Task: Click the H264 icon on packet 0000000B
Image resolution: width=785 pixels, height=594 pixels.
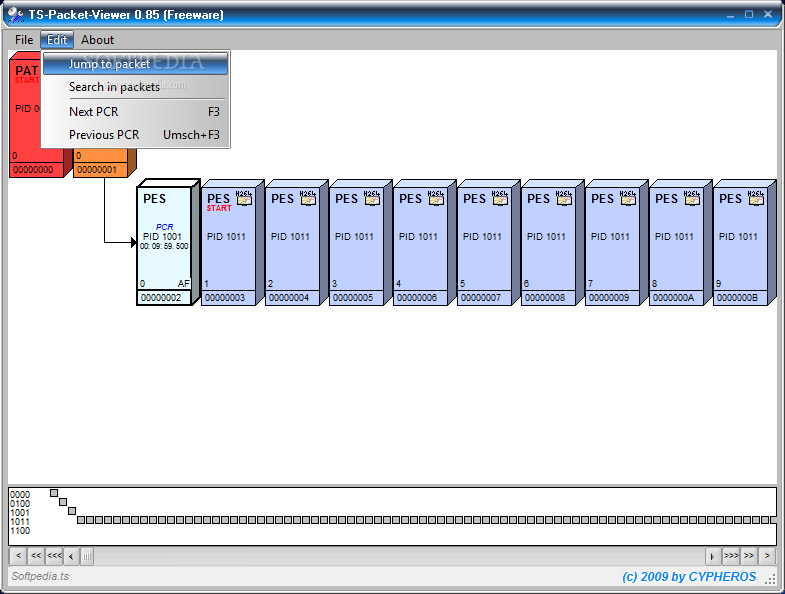Action: [756, 198]
